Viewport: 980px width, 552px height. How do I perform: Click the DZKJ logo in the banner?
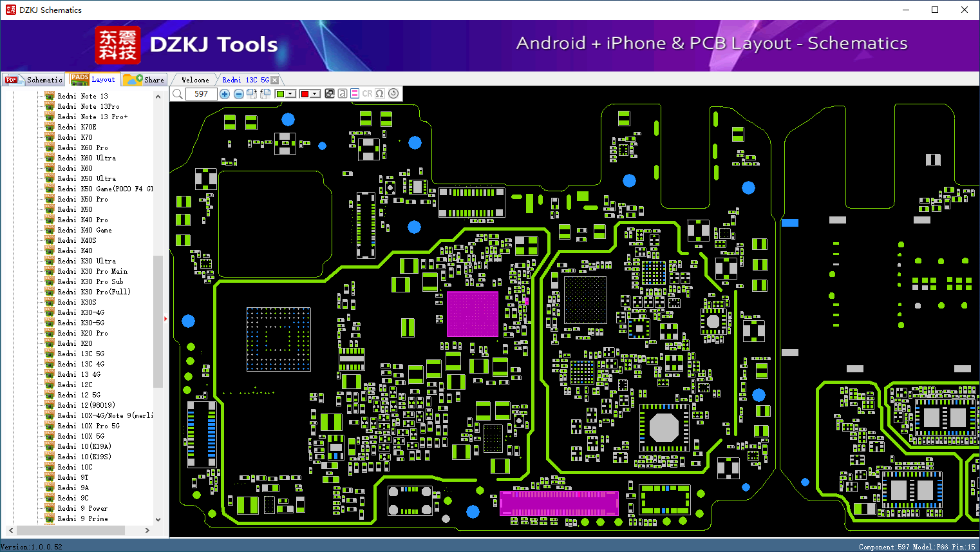coord(117,45)
